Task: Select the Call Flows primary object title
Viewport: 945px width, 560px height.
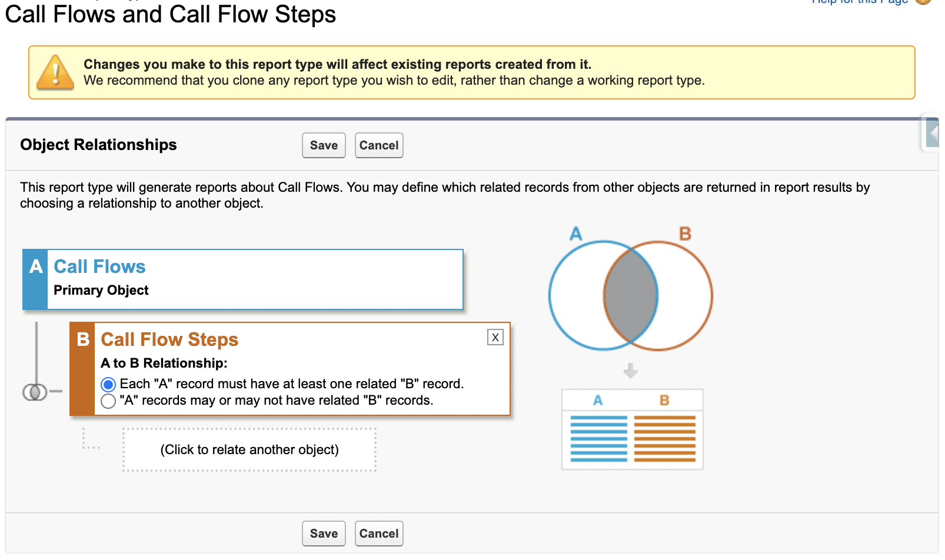Action: coord(99,266)
